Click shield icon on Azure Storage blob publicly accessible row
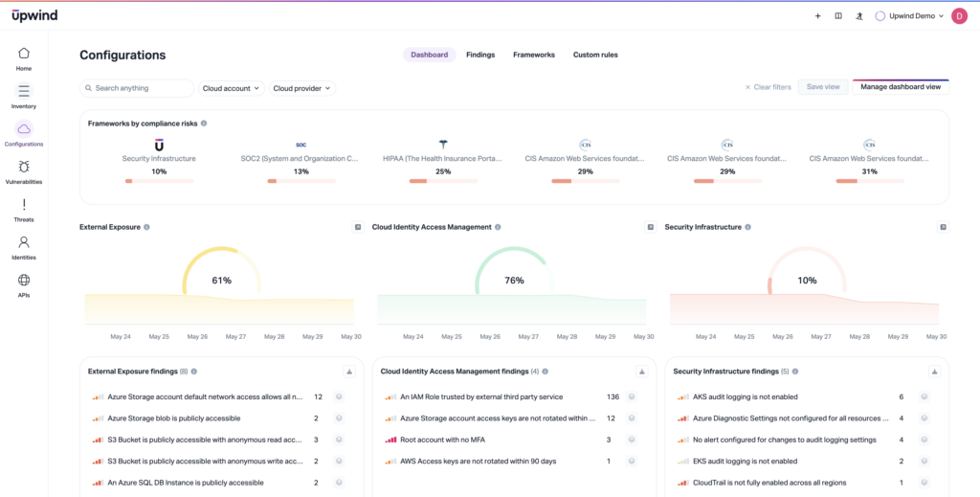This screenshot has height=497, width=980. [339, 418]
